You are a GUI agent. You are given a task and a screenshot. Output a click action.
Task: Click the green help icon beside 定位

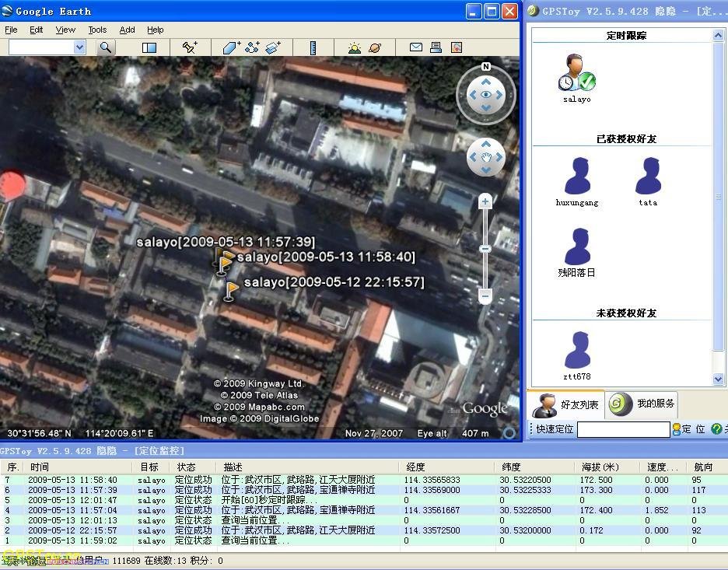[716, 429]
